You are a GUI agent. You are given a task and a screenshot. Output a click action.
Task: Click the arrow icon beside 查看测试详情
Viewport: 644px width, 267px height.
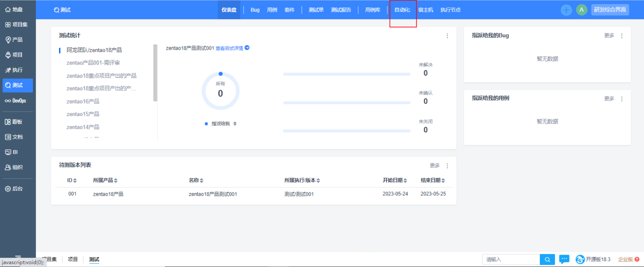[x=247, y=48]
